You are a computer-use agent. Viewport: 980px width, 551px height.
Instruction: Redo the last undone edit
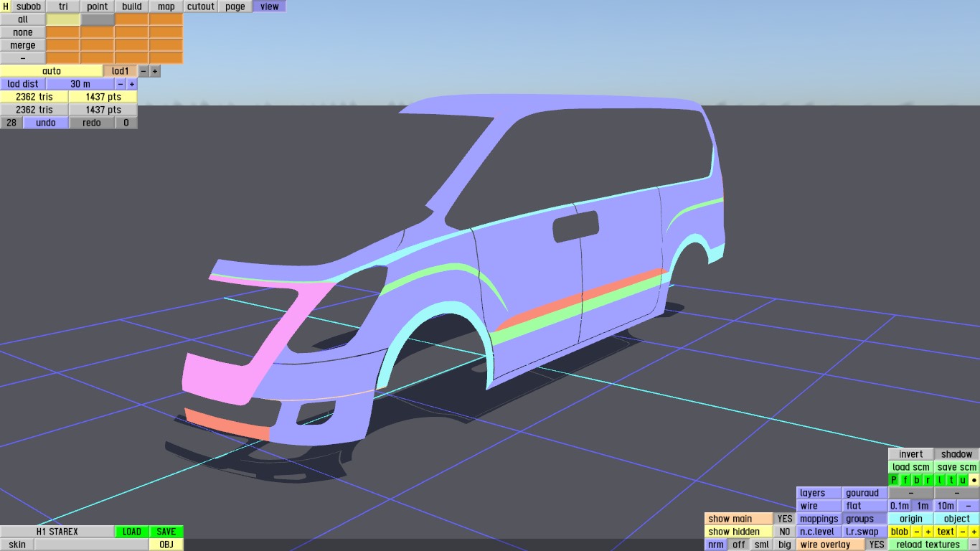tap(92, 123)
